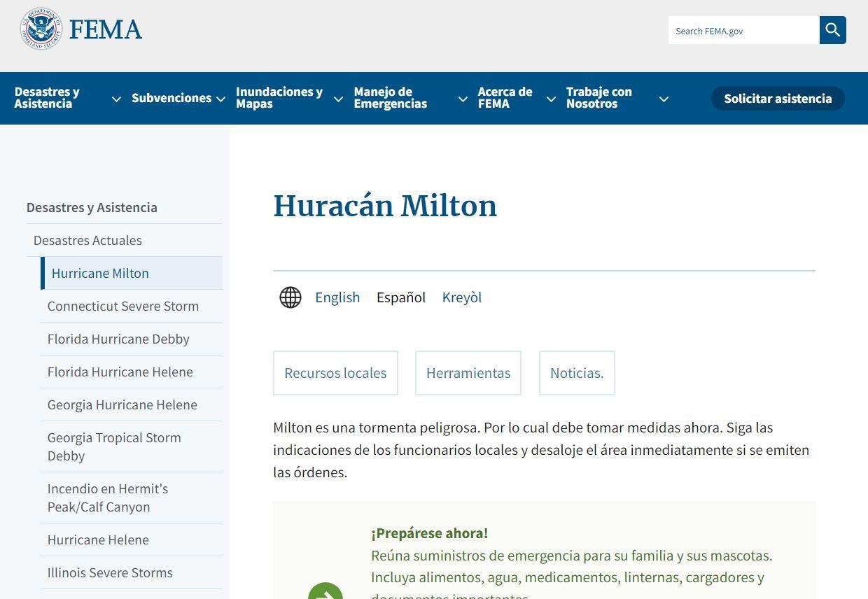Select Florida Hurricane Debby in sidebar

click(118, 339)
